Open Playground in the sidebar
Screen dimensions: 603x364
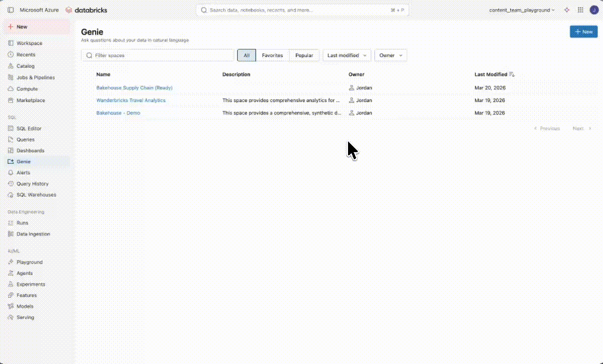(29, 262)
